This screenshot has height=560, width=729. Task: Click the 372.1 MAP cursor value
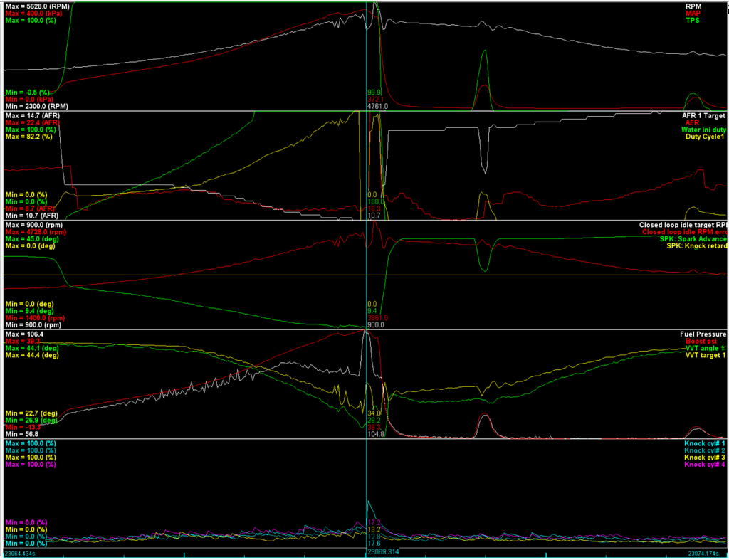(376, 100)
